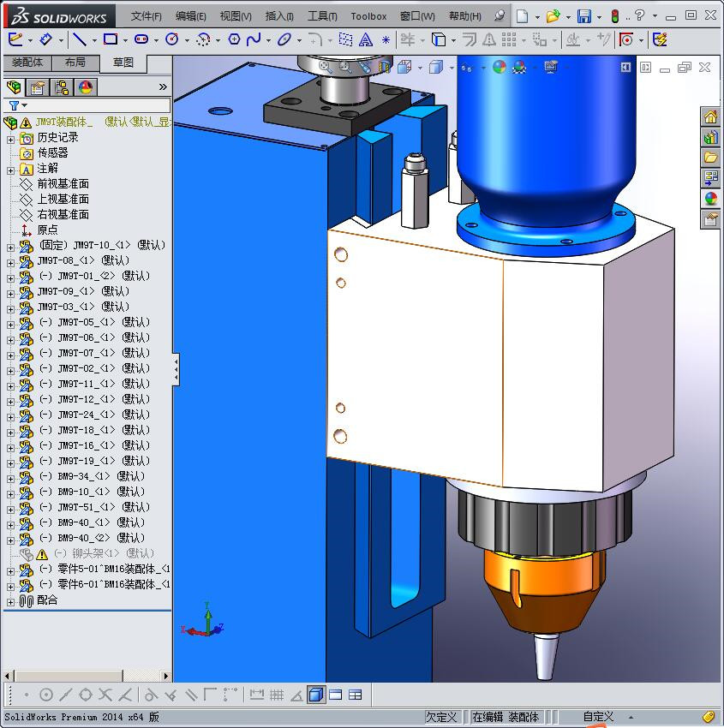
Task: Expand manager tabs with chevron arrow
Action: coord(163,87)
